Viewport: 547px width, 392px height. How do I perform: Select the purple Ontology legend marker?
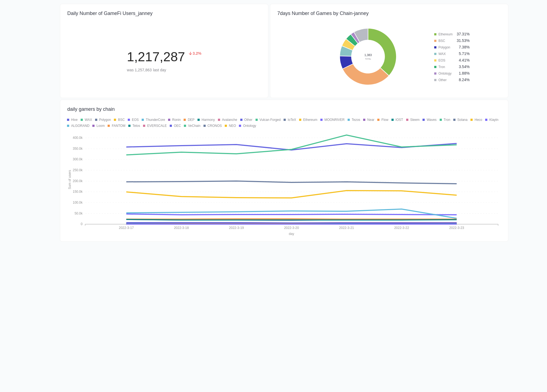(435, 73)
